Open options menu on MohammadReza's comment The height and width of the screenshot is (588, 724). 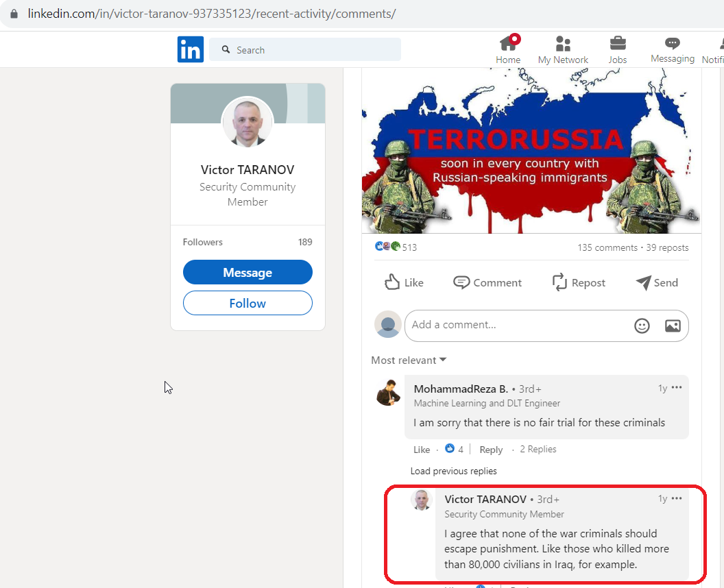point(677,388)
